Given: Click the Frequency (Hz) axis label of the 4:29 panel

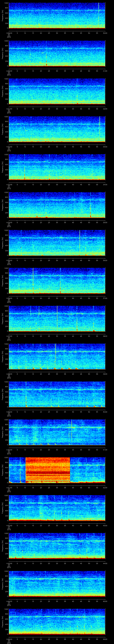Looking at the screenshot, I should click(3, 16).
